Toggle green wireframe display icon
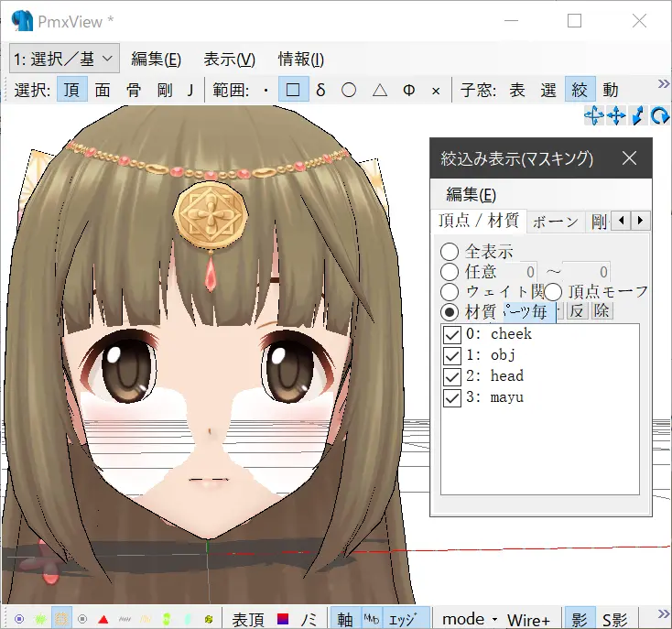Viewport: 672px width, 629px height. tap(40, 619)
